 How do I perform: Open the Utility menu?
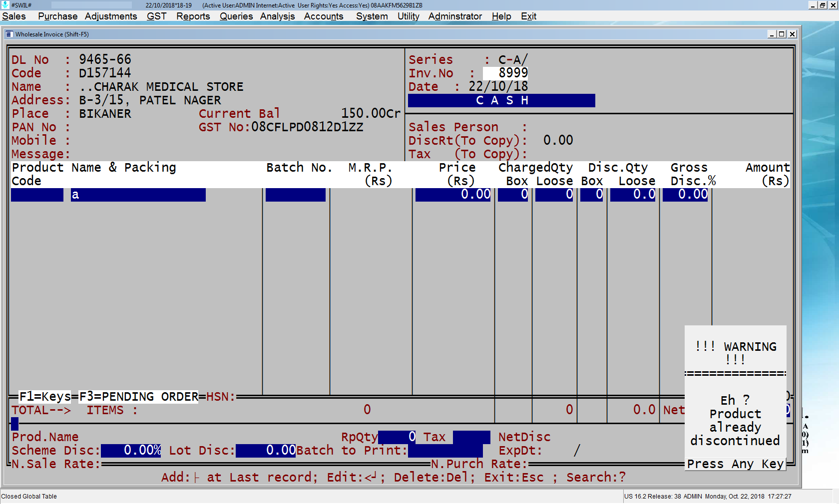coord(408,16)
